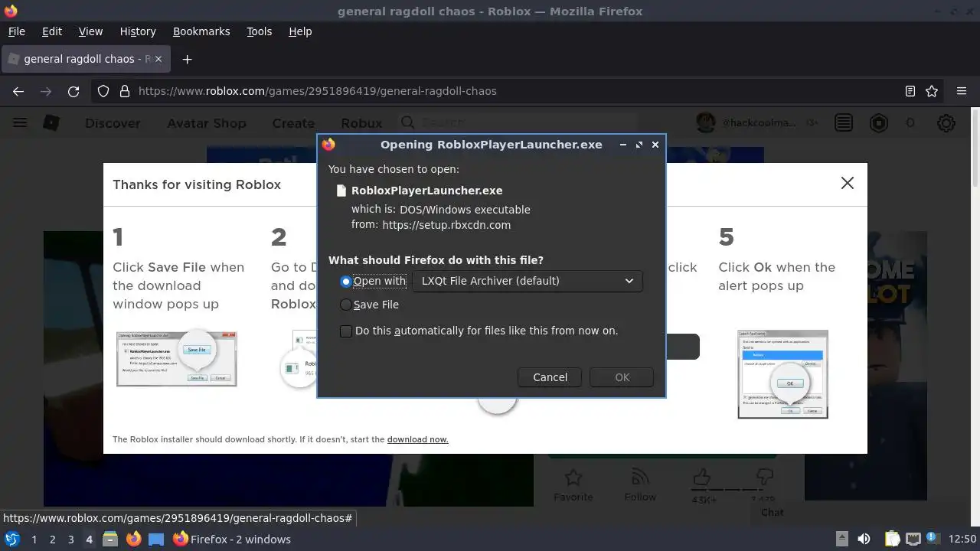The image size is (980, 551).
Task: Click the Robux currency icon
Action: click(878, 122)
